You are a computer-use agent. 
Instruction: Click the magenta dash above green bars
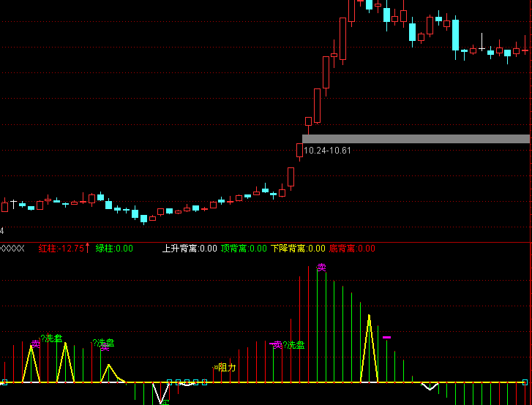coord(386,337)
